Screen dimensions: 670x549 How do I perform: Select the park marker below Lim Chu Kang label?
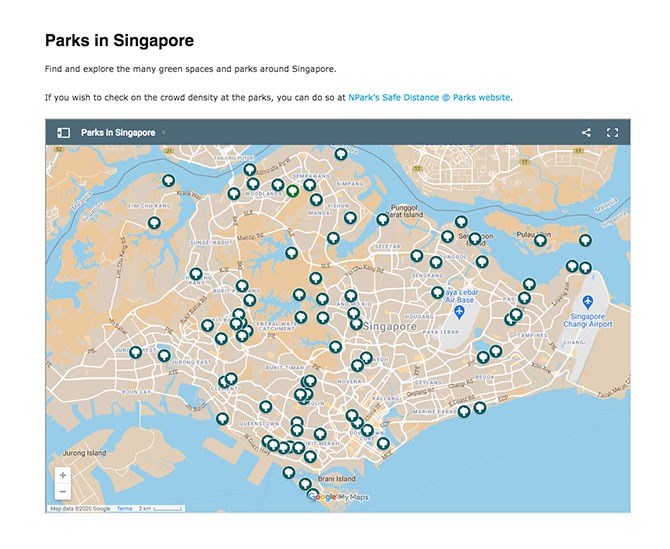[154, 223]
